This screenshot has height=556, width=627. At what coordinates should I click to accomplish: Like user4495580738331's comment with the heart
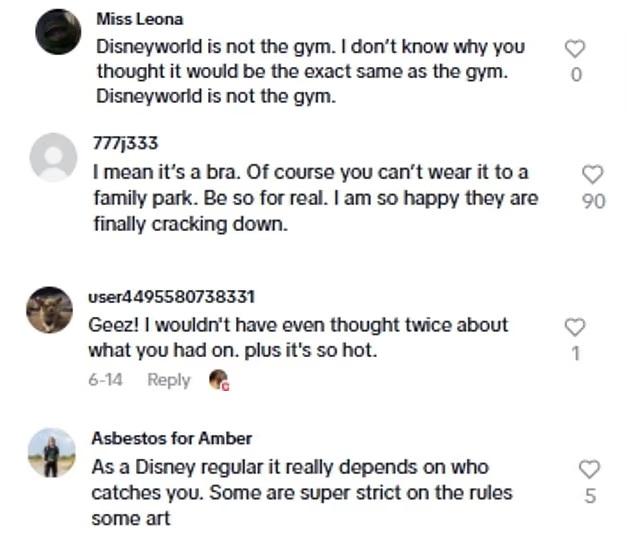coord(575,327)
